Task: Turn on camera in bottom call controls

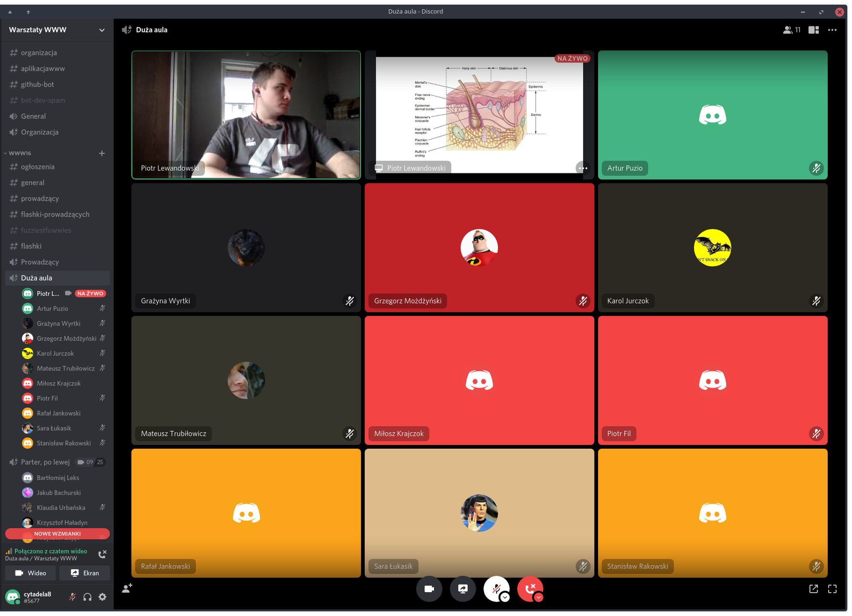Action: coord(429,589)
